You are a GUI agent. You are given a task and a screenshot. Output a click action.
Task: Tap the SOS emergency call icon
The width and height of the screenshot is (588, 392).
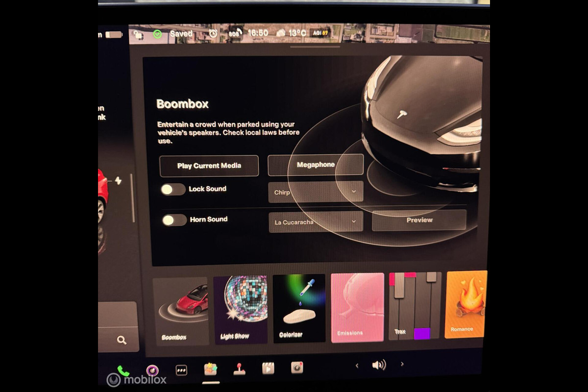tap(235, 33)
